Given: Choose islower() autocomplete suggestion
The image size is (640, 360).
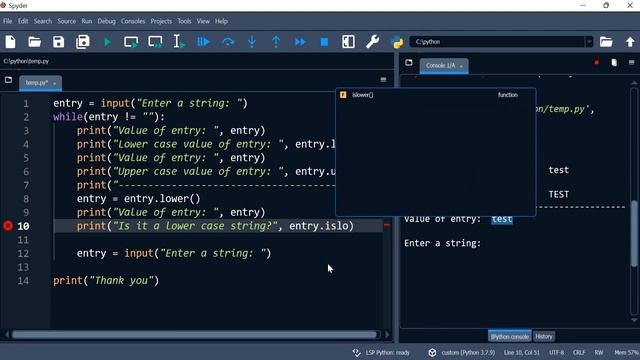Looking at the screenshot, I should (435, 95).
